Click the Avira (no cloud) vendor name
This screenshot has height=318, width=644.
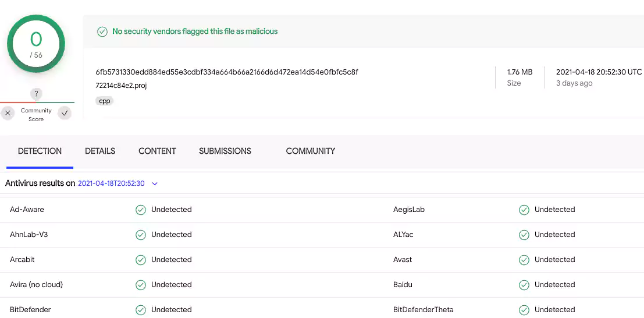pos(37,285)
